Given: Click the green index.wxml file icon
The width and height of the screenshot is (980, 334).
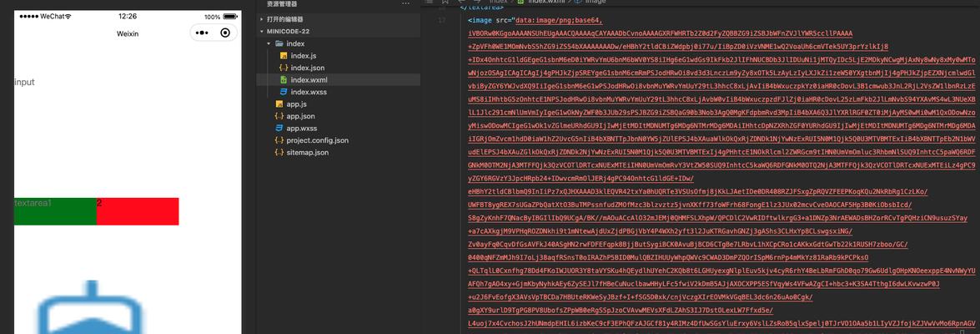Looking at the screenshot, I should (284, 80).
